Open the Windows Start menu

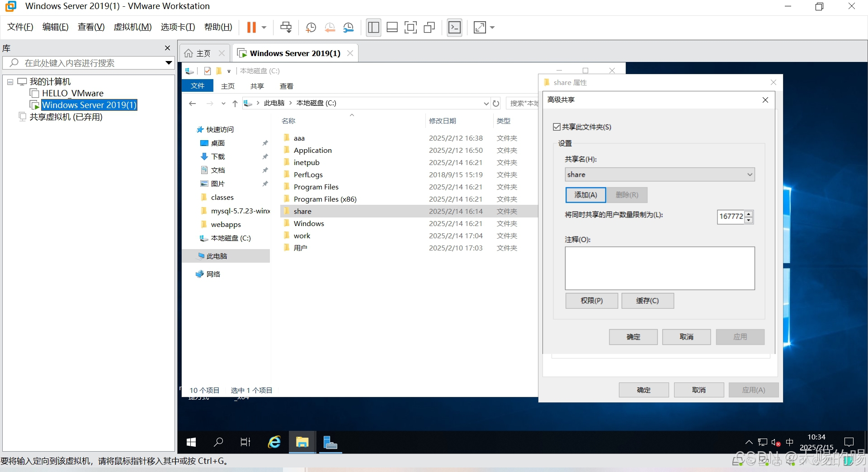click(x=191, y=442)
